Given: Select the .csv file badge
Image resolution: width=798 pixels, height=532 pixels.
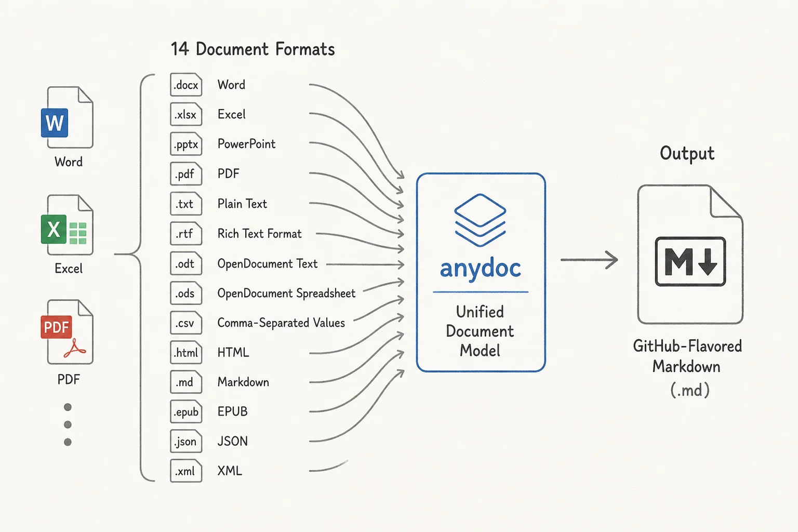Looking at the screenshot, I should (x=186, y=323).
